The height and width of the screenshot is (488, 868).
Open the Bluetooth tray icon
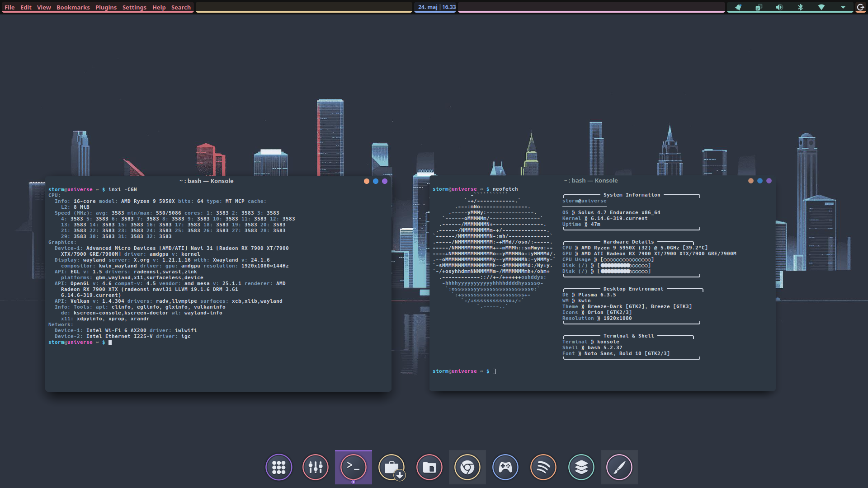(x=800, y=7)
